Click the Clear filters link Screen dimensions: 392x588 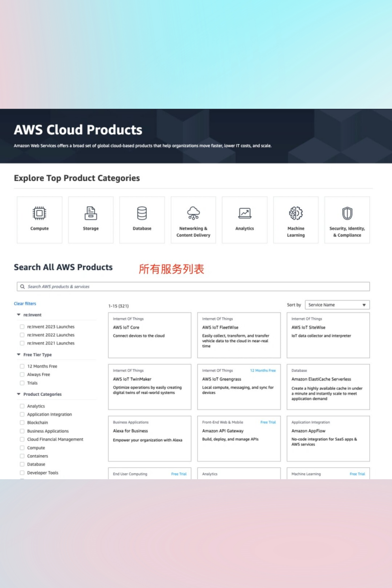click(x=25, y=304)
